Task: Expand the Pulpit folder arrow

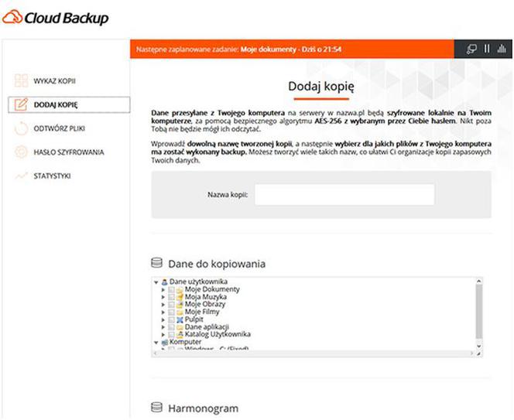Action: tap(163, 319)
